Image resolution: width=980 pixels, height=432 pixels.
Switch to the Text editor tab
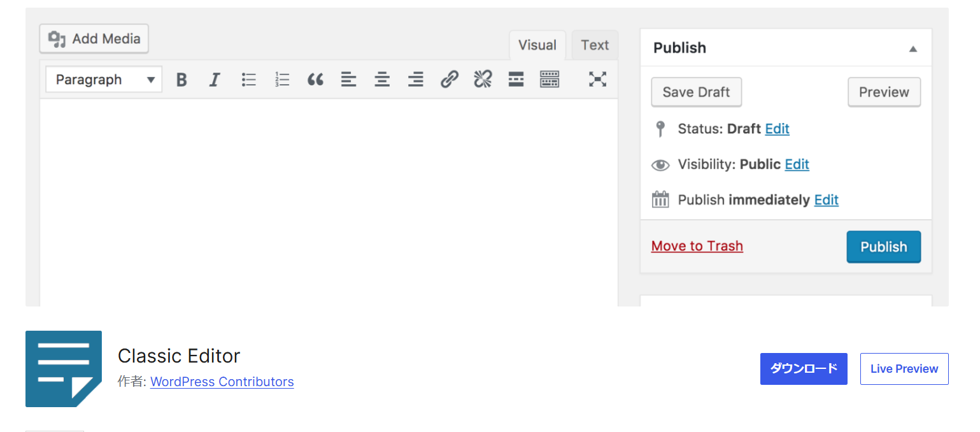(595, 45)
